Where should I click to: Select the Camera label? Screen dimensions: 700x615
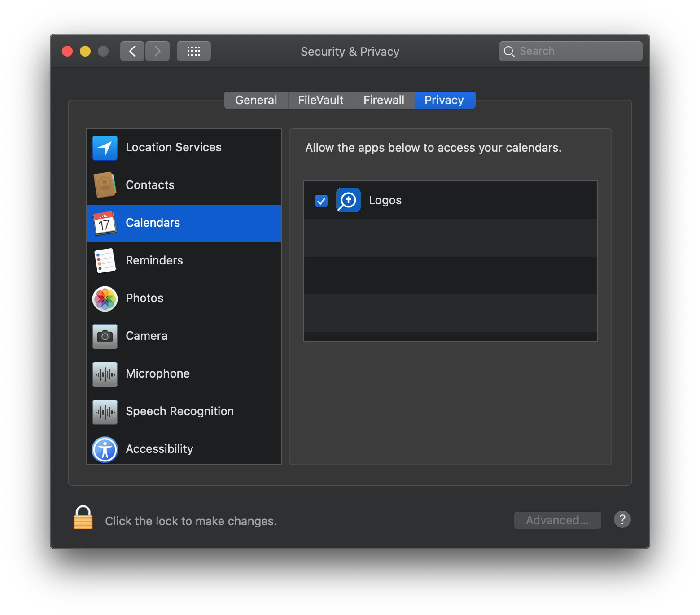coord(147,336)
